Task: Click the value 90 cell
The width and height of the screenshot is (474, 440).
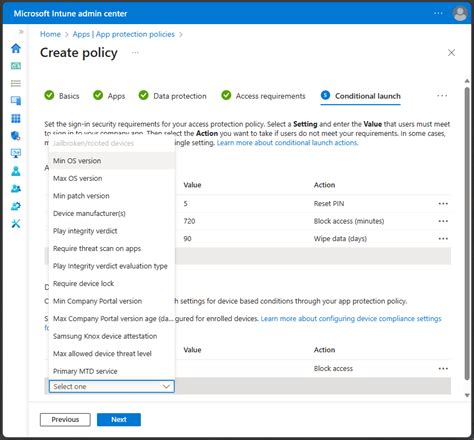Action: click(187, 239)
